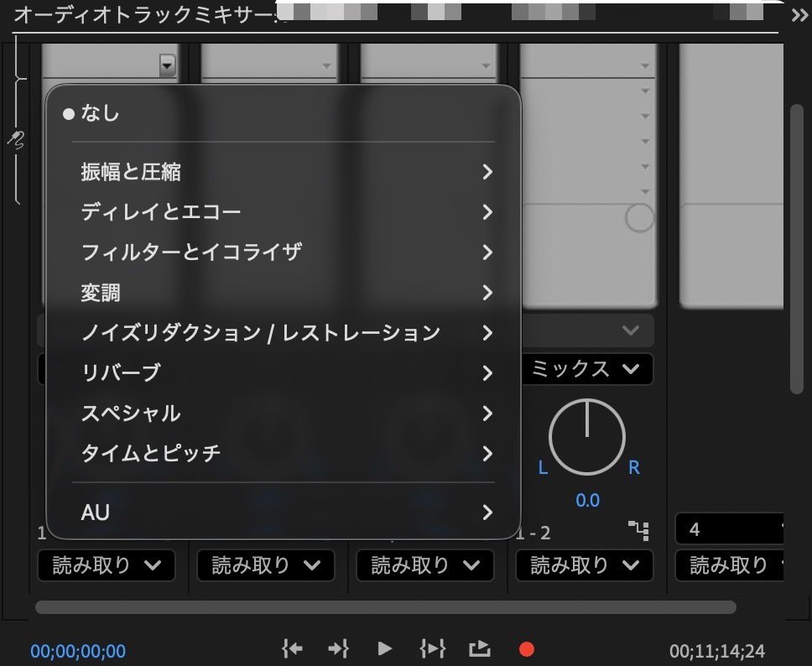The image size is (812, 666).
Task: Open the first track's 読み取り automation dropdown
Action: pos(107,565)
